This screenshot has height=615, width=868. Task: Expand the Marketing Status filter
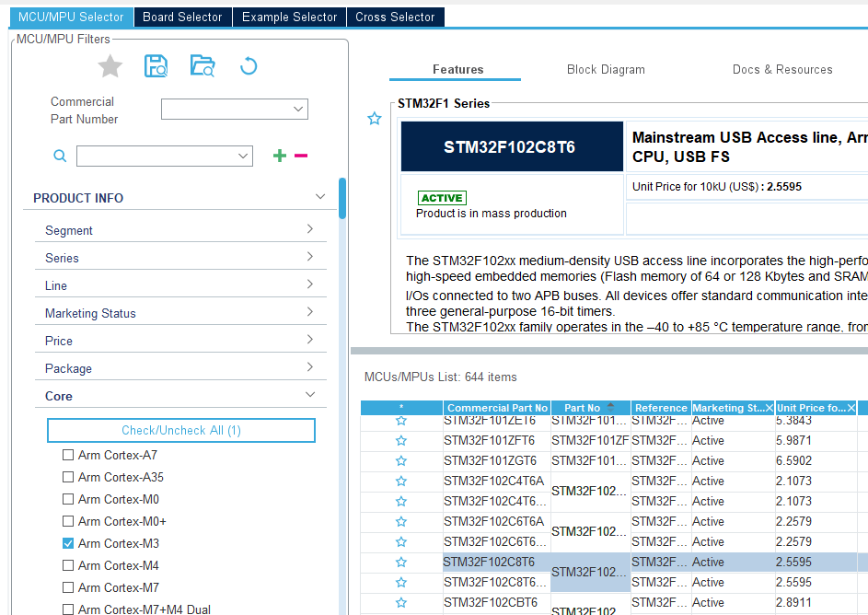pos(310,312)
